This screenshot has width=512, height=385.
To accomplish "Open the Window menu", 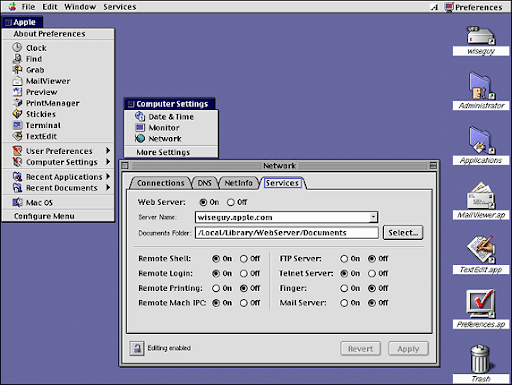I will click(80, 7).
